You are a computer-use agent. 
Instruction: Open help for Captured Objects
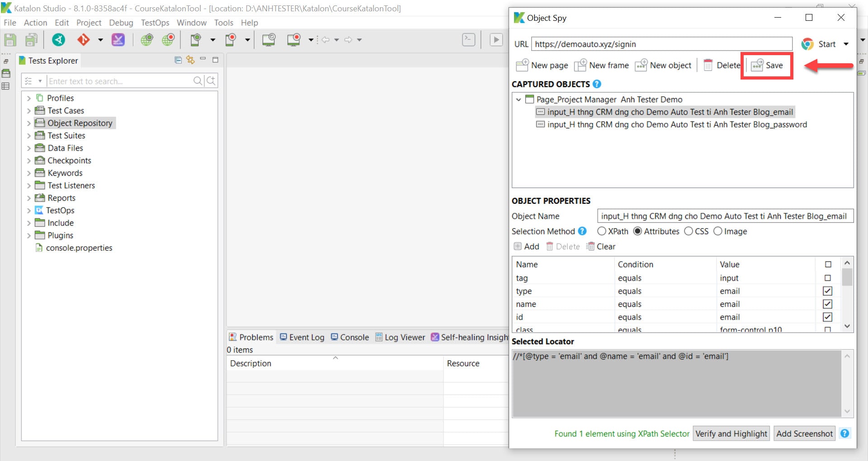tap(597, 84)
